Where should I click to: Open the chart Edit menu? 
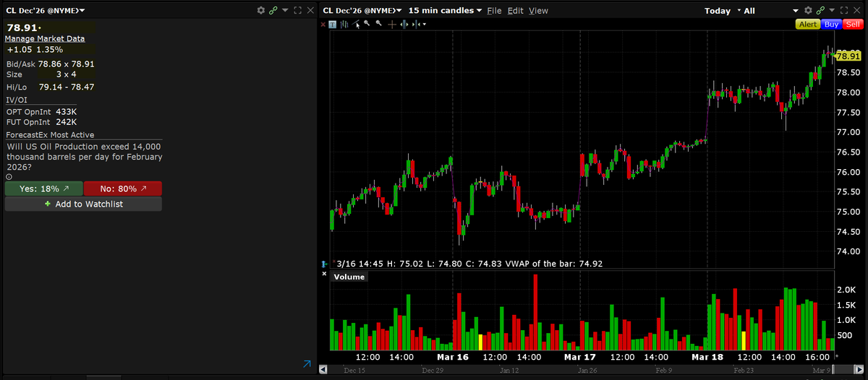(x=515, y=11)
